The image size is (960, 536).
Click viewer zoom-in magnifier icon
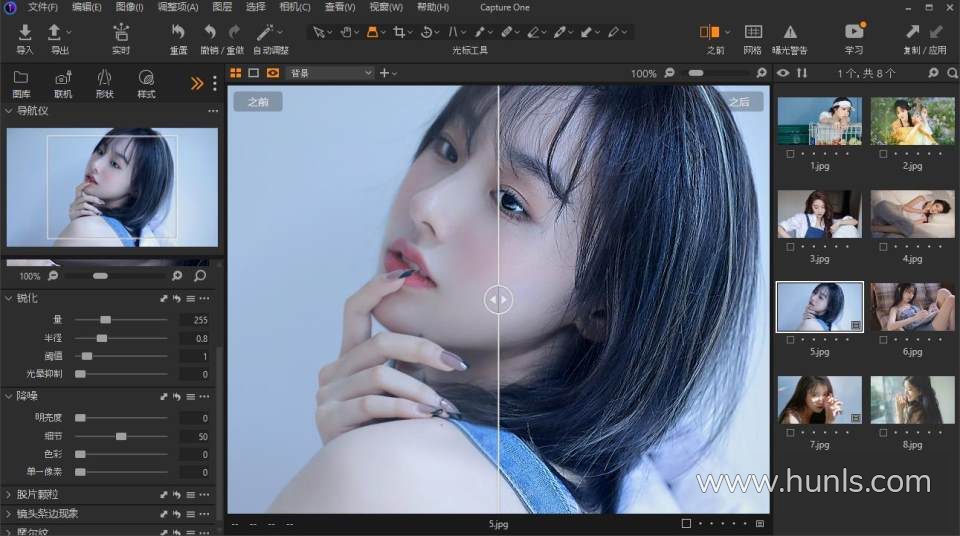tap(761, 73)
